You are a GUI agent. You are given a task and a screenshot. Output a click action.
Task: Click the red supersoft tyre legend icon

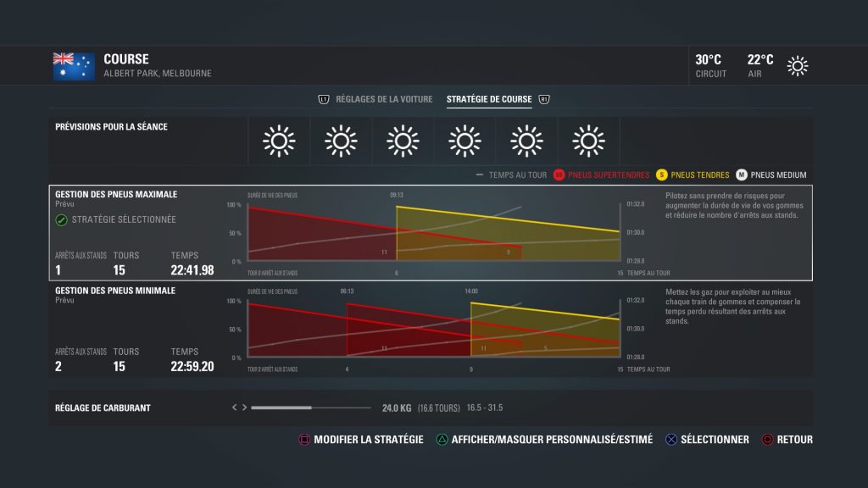559,175
